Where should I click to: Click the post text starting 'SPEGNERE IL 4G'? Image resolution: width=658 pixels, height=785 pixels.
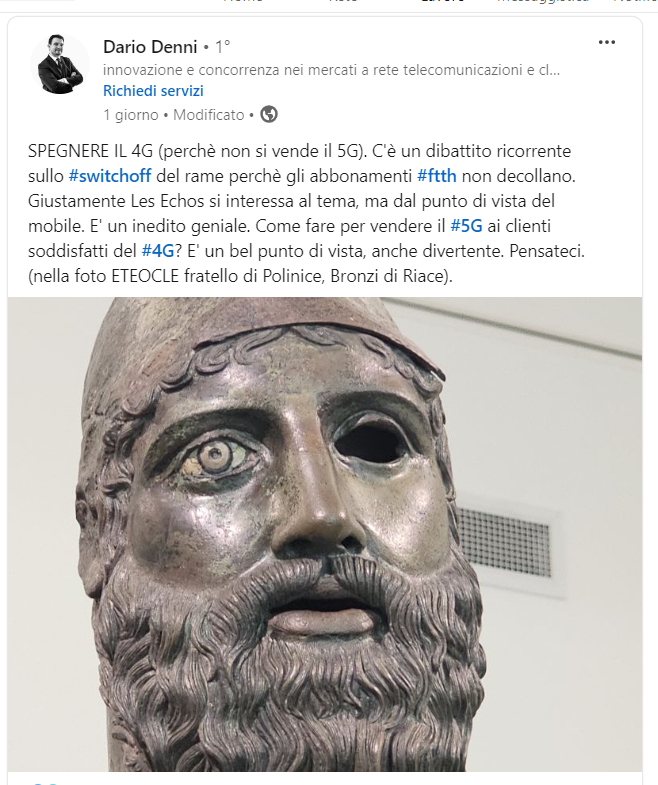(306, 214)
